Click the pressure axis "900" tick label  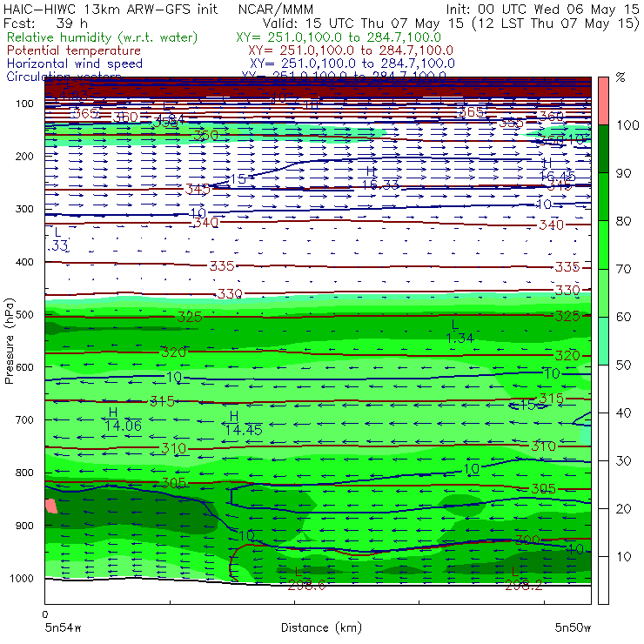[24, 526]
